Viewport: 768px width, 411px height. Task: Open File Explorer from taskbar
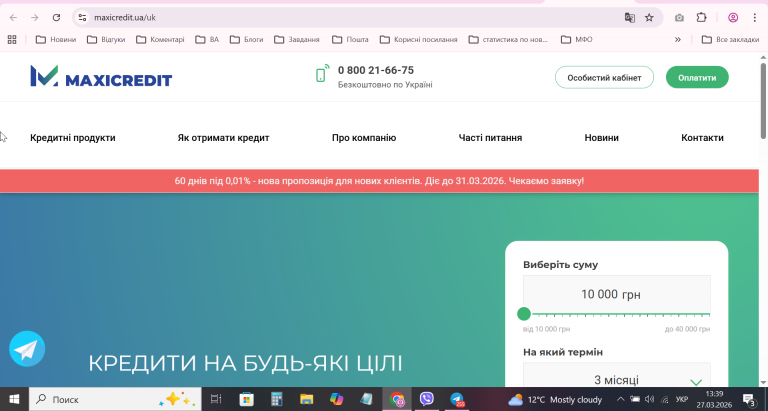tap(307, 399)
